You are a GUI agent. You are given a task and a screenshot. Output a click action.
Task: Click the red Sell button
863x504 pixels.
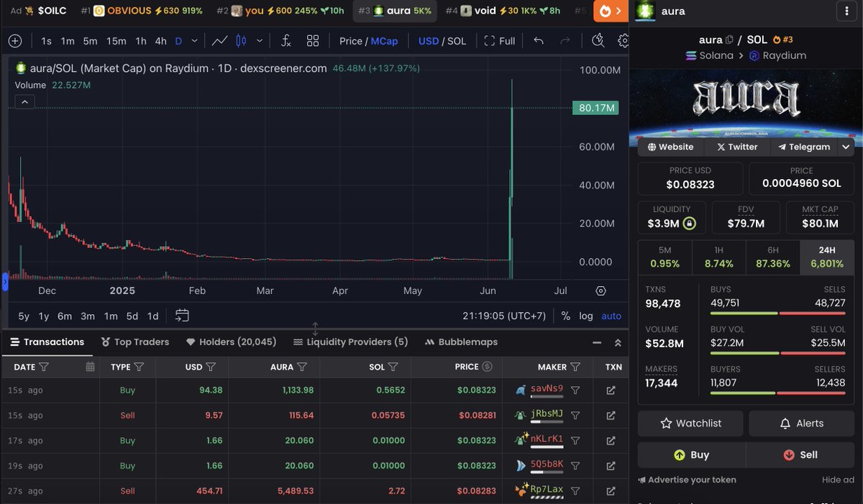coord(800,455)
